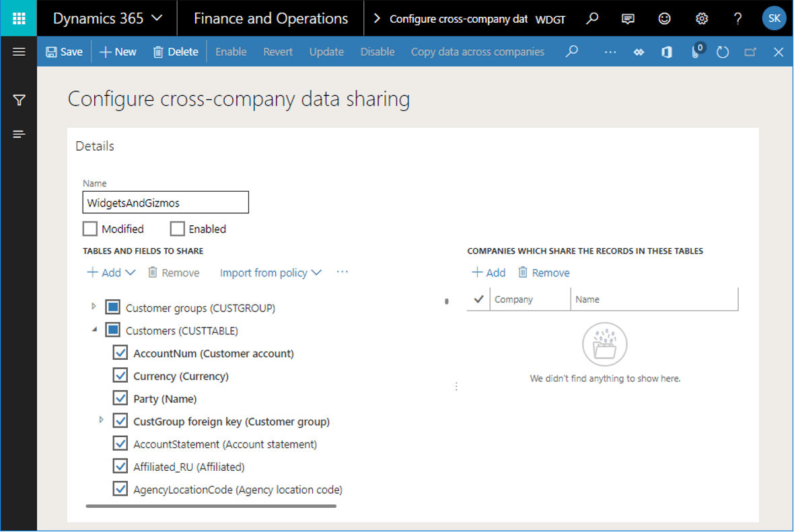Click the select-all checkmark column header
The width and height of the screenshot is (794, 532).
(478, 299)
